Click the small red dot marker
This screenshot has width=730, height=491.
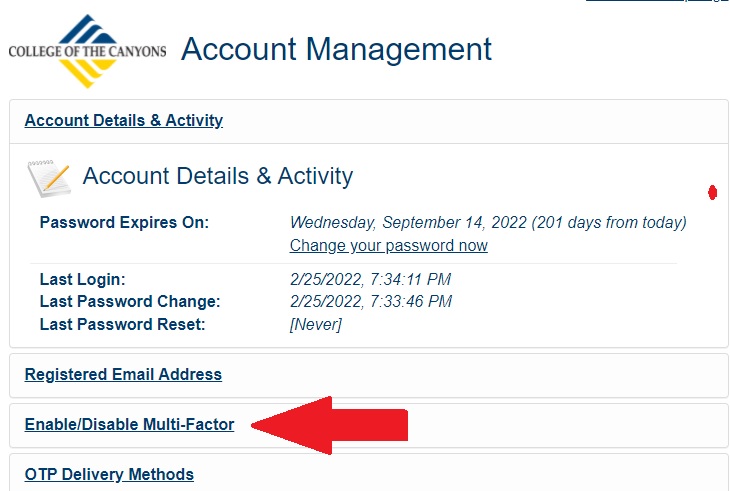tap(712, 192)
